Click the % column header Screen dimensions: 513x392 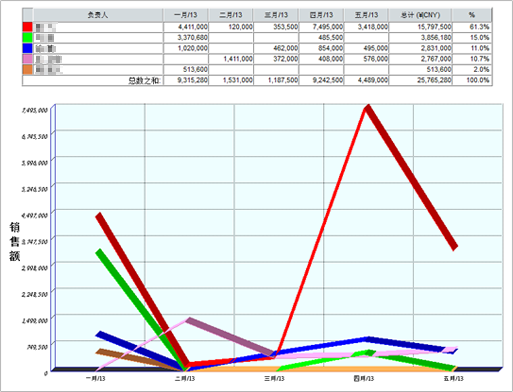472,15
